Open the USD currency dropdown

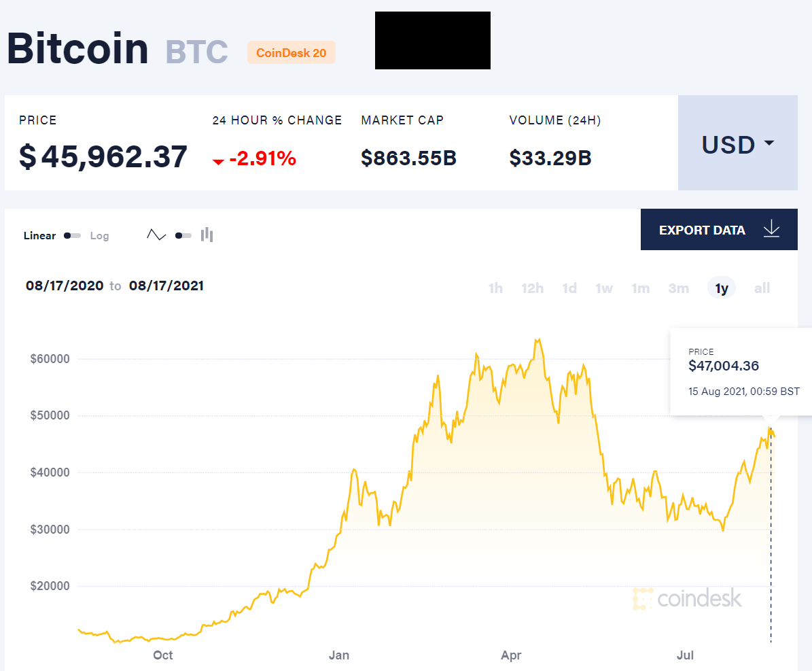738,143
